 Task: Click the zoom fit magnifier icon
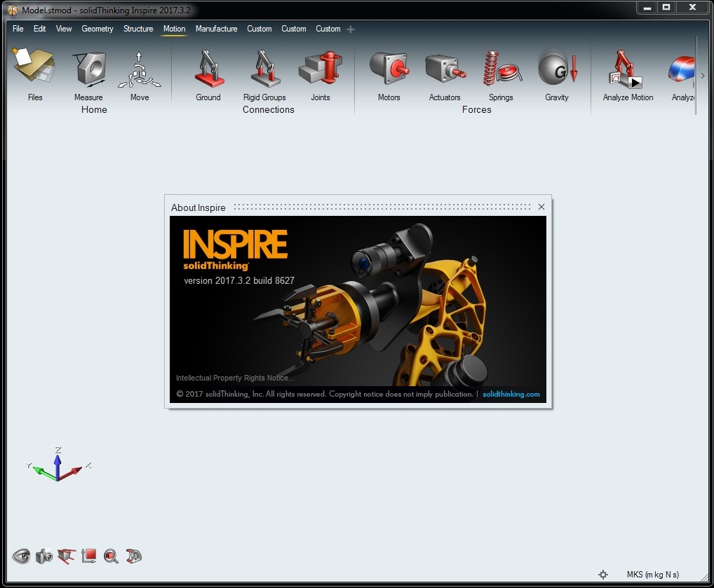tap(111, 556)
